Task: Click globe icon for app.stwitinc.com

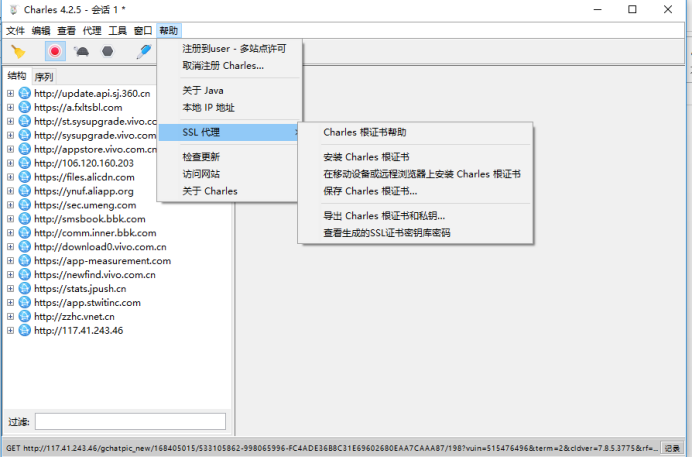Action: [25, 303]
